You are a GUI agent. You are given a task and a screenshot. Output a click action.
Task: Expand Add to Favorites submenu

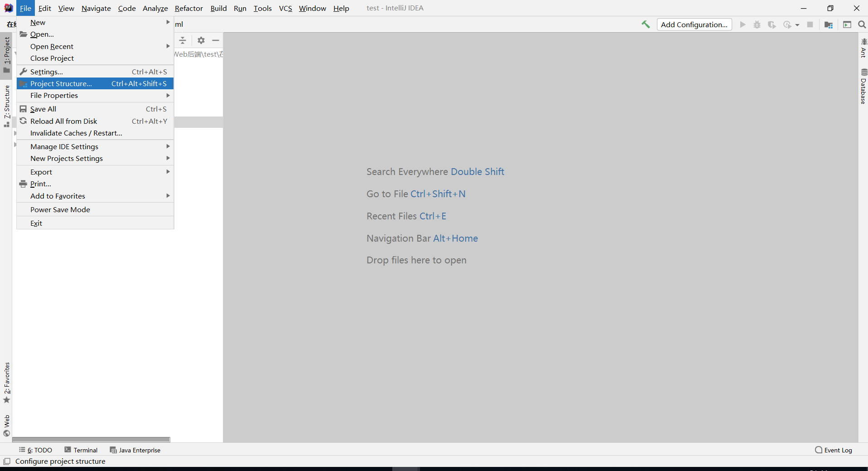point(95,196)
